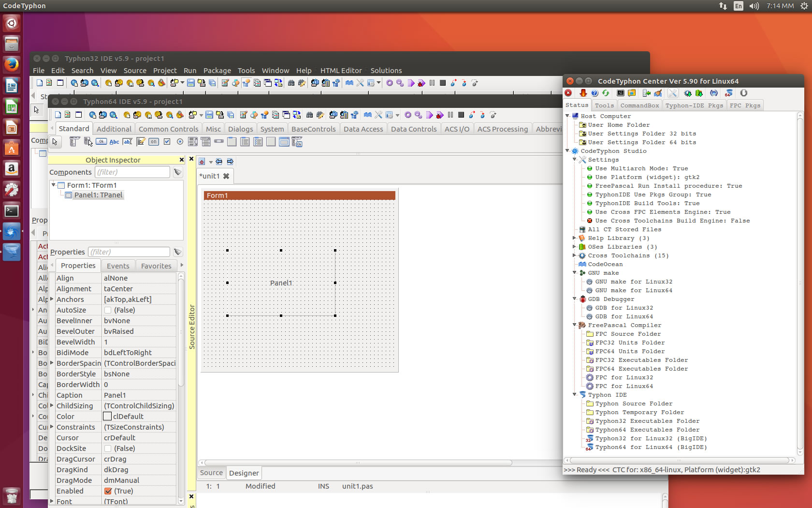Viewport: 812px width, 508px height.
Task: Select the TRadioButton component icon in palette
Action: (x=180, y=142)
